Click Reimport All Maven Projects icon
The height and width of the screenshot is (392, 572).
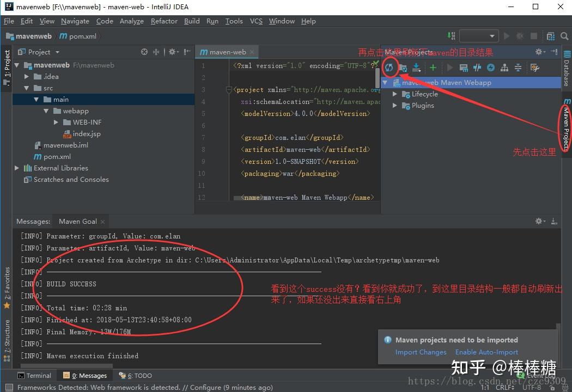[x=390, y=68]
